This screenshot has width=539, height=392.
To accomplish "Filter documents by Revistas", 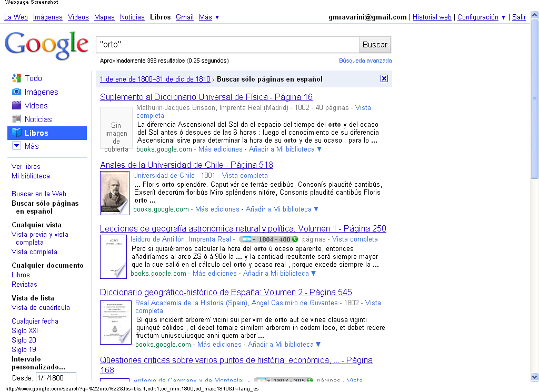I will pyautogui.click(x=24, y=285).
